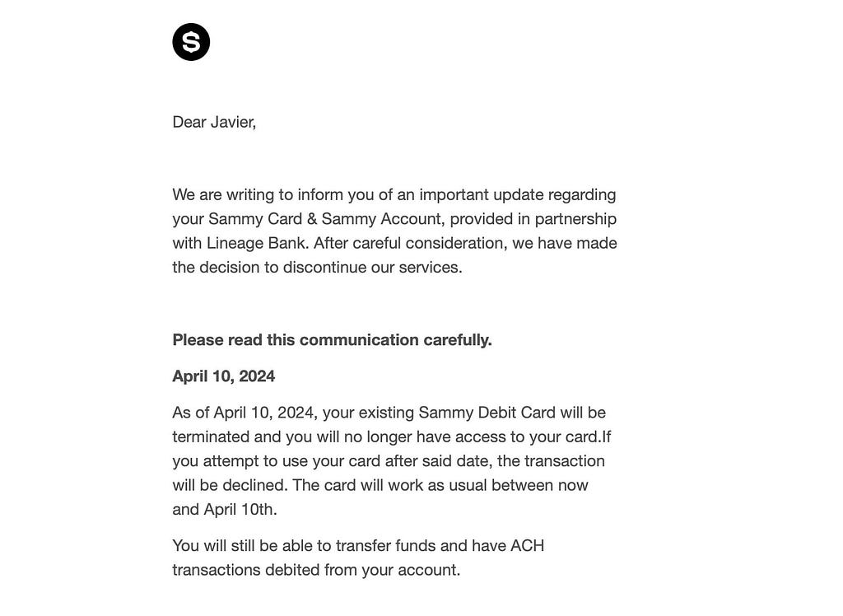Click the words Sammy Debit Card
Screen dimensions: 843x616
click(x=487, y=413)
